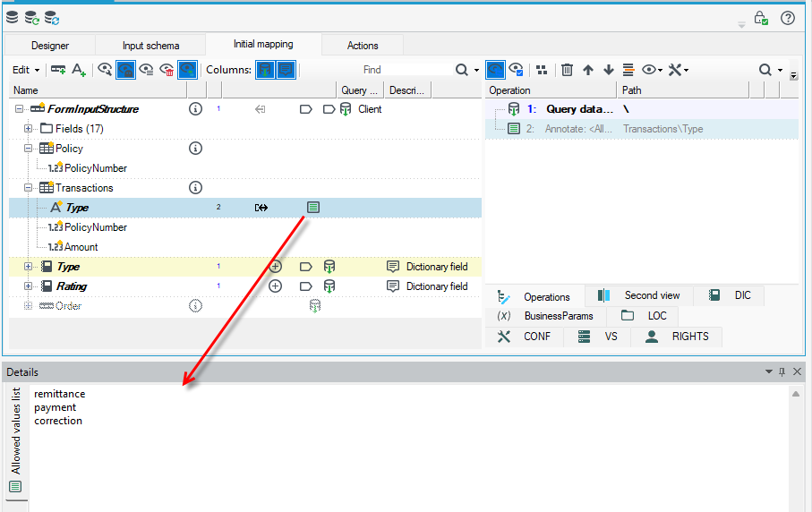The height and width of the screenshot is (512, 812).
Task: Click the eye with list lines icon
Action: (x=147, y=70)
